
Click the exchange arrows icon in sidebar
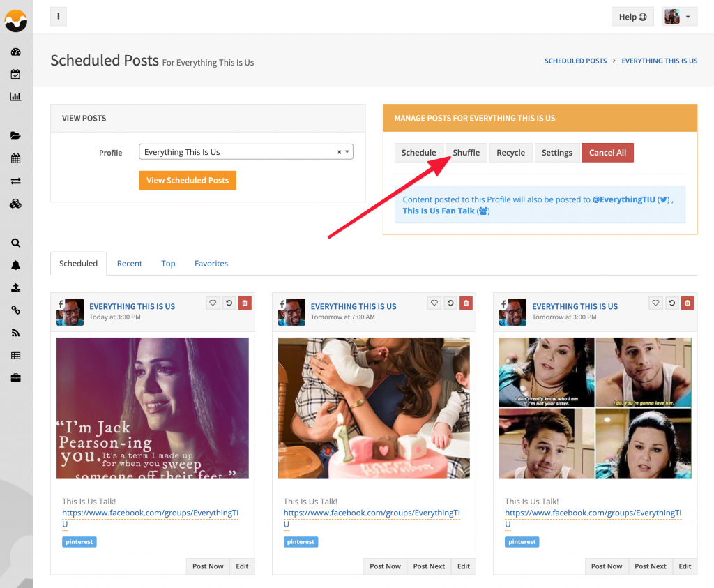pyautogui.click(x=15, y=181)
